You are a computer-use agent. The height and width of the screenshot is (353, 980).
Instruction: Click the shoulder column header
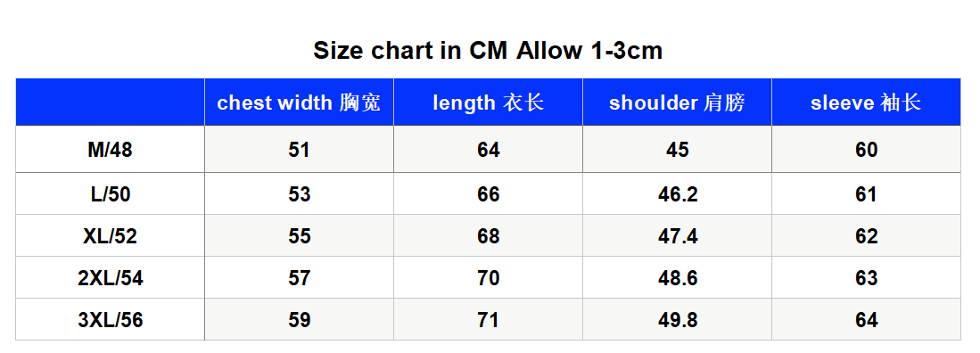point(677,102)
